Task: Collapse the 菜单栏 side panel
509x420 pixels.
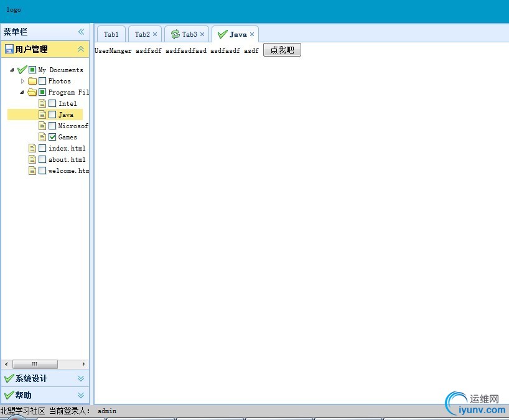Action: click(x=81, y=32)
